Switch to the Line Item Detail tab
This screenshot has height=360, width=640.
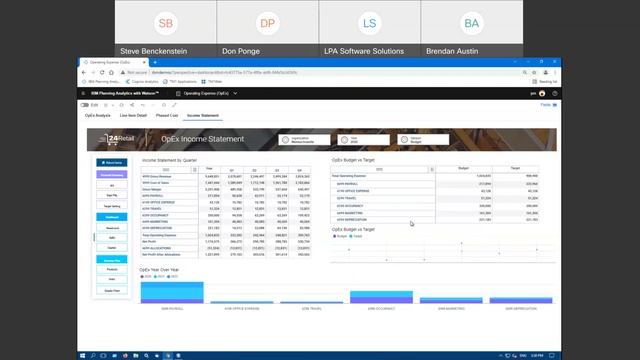[x=133, y=116]
